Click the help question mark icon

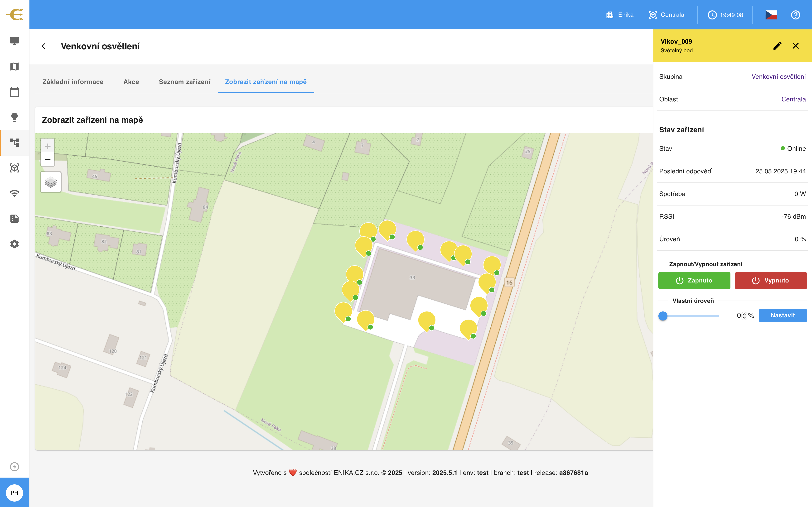(795, 15)
